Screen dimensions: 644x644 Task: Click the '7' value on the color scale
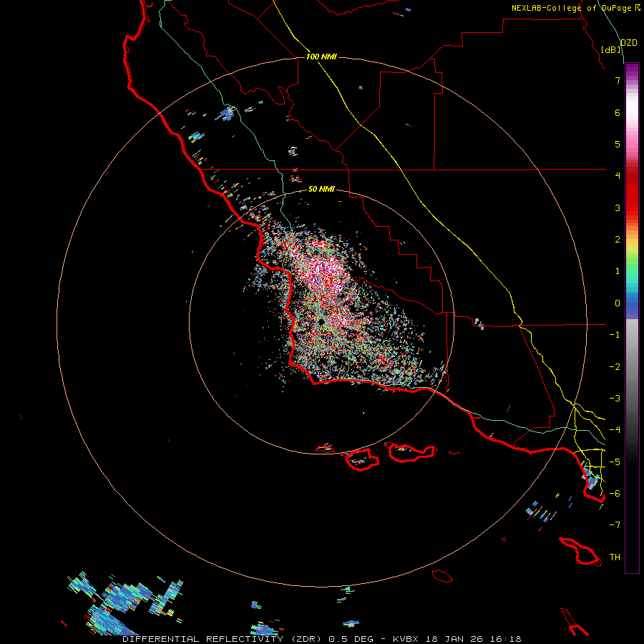click(x=618, y=80)
